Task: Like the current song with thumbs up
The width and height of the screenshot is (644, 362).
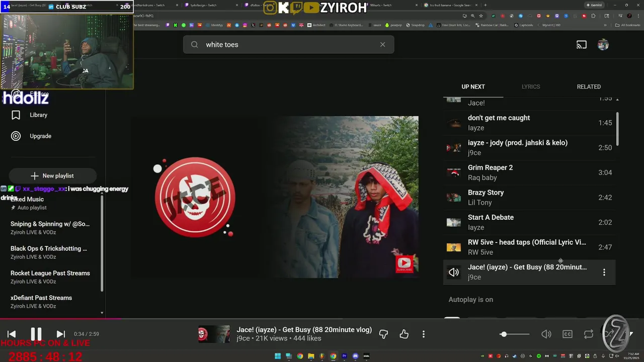Action: coord(404,334)
